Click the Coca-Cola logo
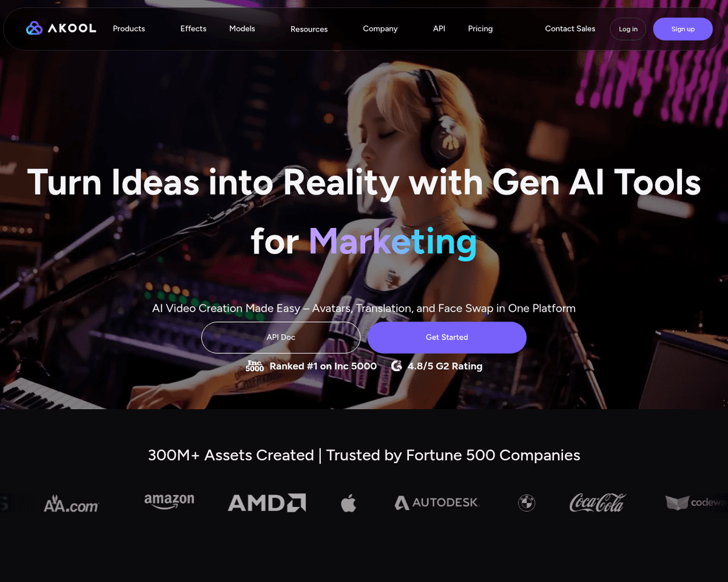Viewport: 728px width, 582px height. tap(598, 503)
